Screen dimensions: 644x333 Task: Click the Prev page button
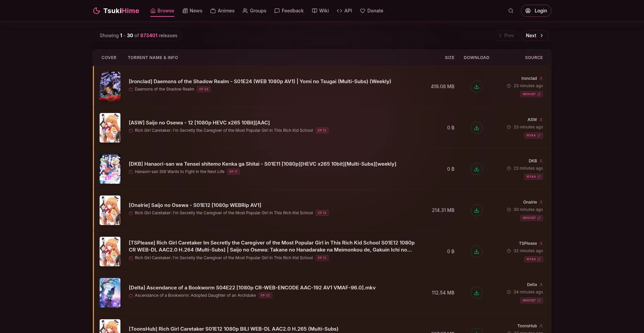(x=506, y=36)
